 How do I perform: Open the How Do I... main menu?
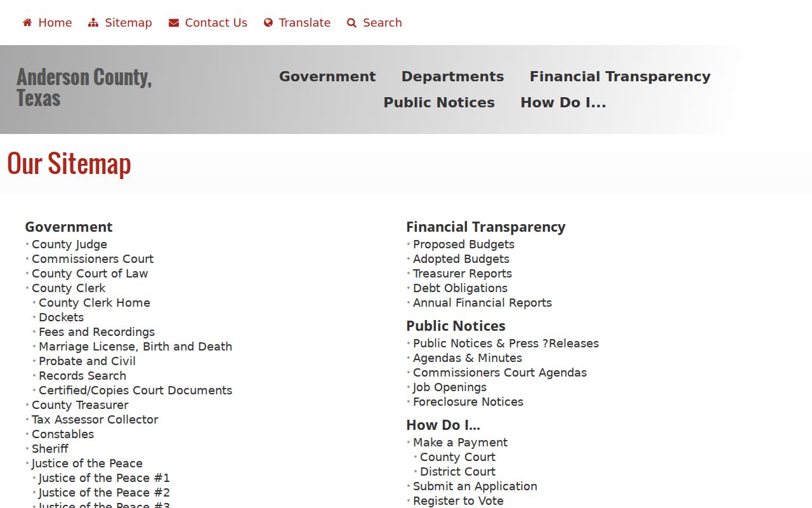pos(563,102)
